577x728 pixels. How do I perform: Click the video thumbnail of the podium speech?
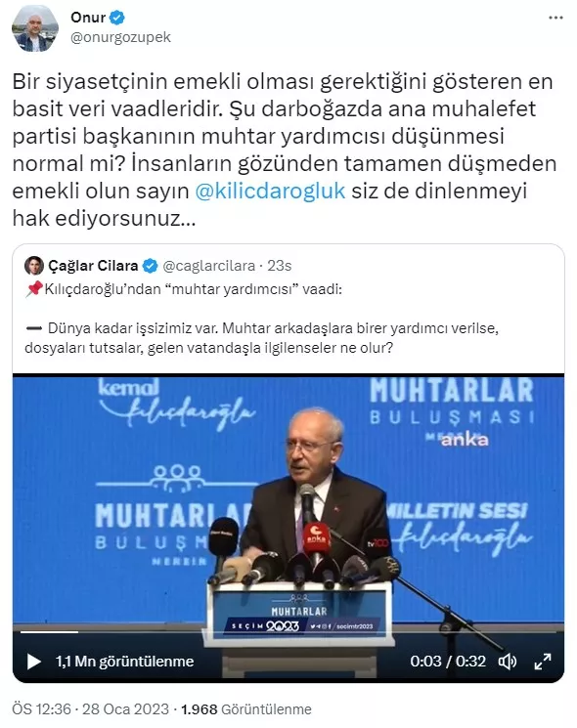[288, 501]
